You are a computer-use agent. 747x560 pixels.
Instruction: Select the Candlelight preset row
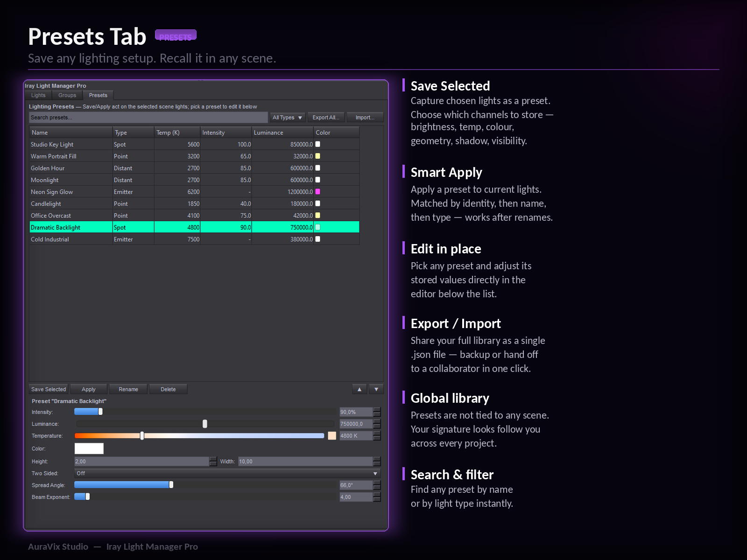click(x=194, y=204)
